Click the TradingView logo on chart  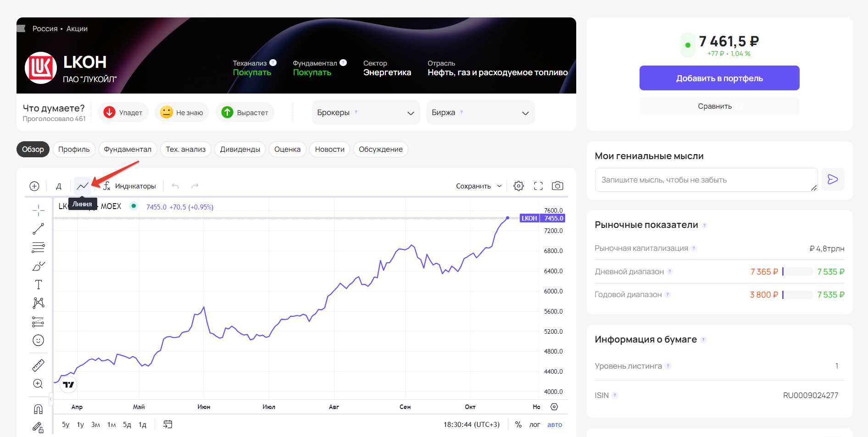pos(68,384)
